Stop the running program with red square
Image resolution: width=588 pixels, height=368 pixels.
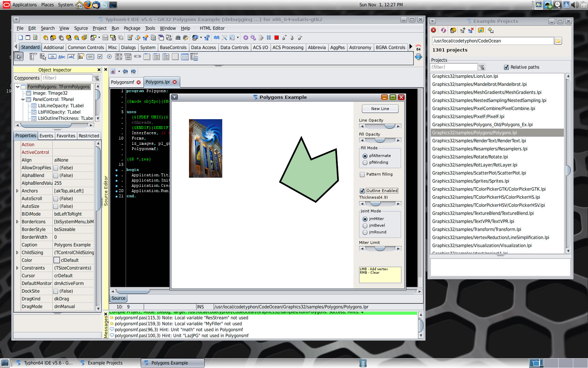pos(276,38)
